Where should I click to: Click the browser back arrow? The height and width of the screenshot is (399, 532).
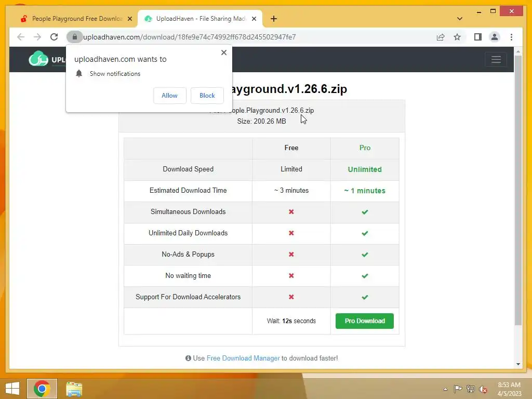pos(21,37)
